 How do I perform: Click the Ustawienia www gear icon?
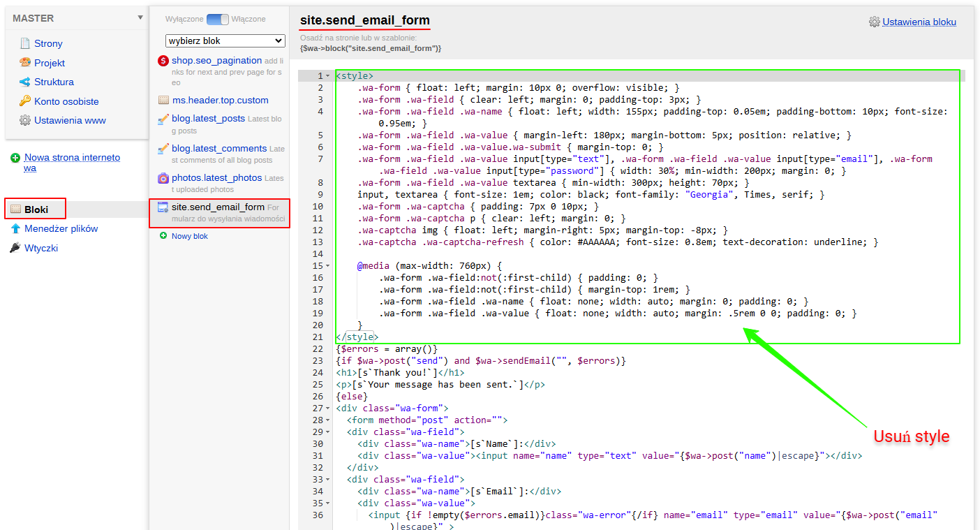[25, 120]
